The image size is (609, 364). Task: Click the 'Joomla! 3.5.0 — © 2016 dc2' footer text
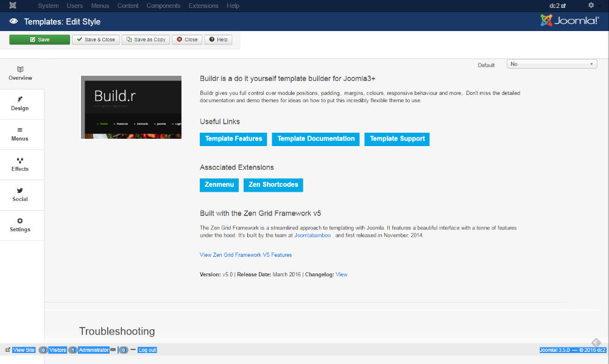pos(572,350)
